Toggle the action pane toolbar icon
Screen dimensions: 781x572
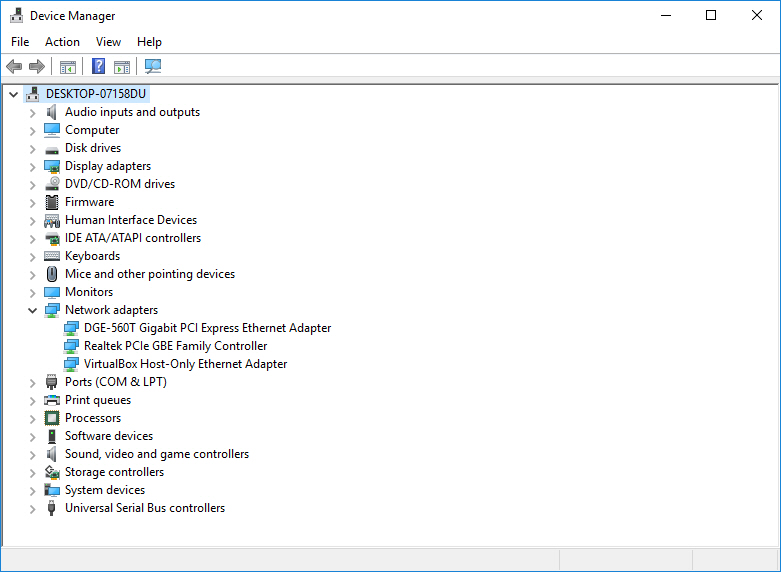pyautogui.click(x=122, y=67)
